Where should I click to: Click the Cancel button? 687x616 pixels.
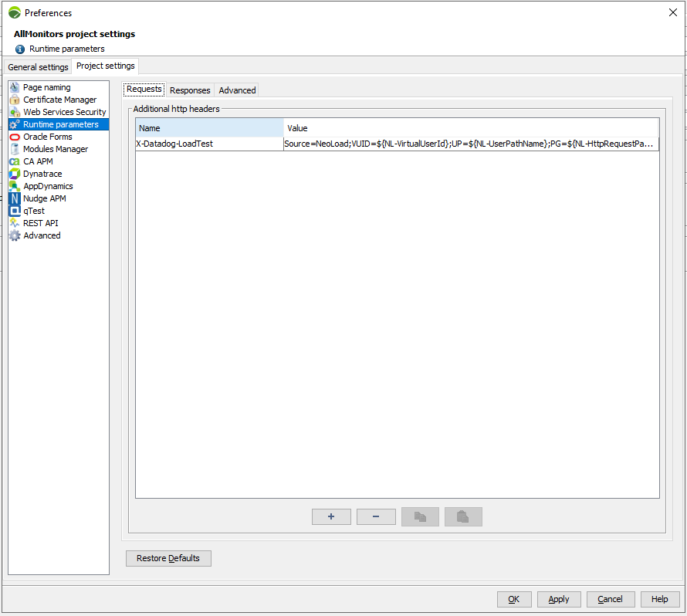[610, 599]
